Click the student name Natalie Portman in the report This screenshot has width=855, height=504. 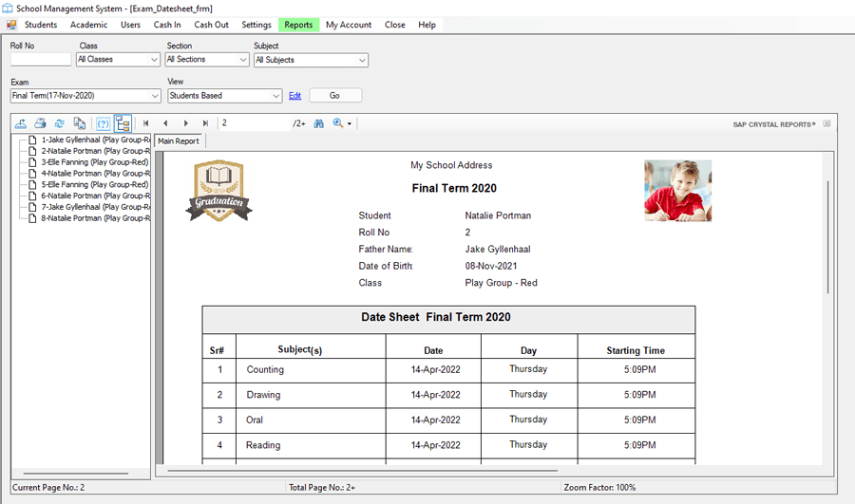pos(498,215)
